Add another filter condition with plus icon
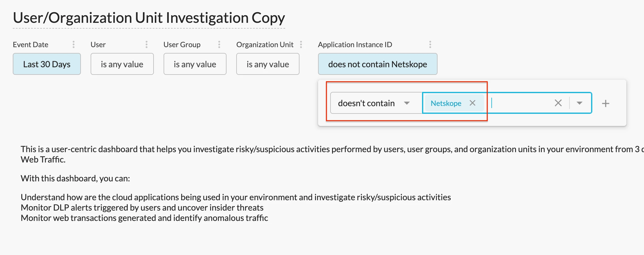This screenshot has height=255, width=644. (606, 103)
